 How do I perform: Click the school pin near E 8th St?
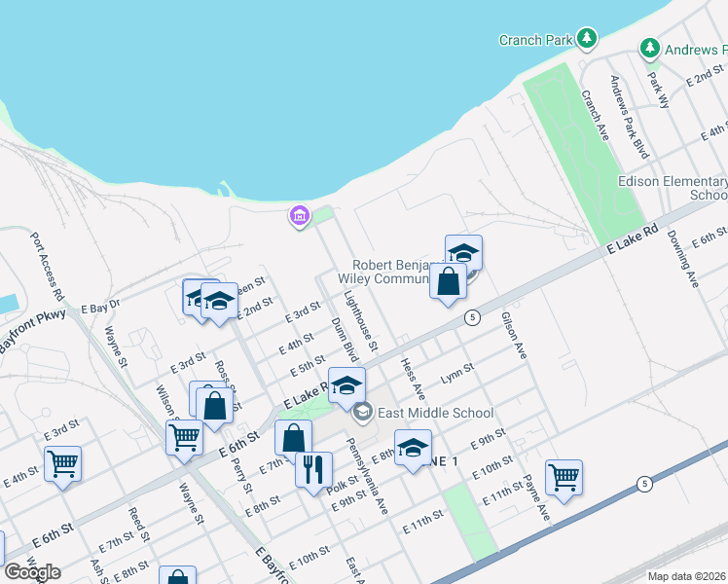click(x=414, y=449)
